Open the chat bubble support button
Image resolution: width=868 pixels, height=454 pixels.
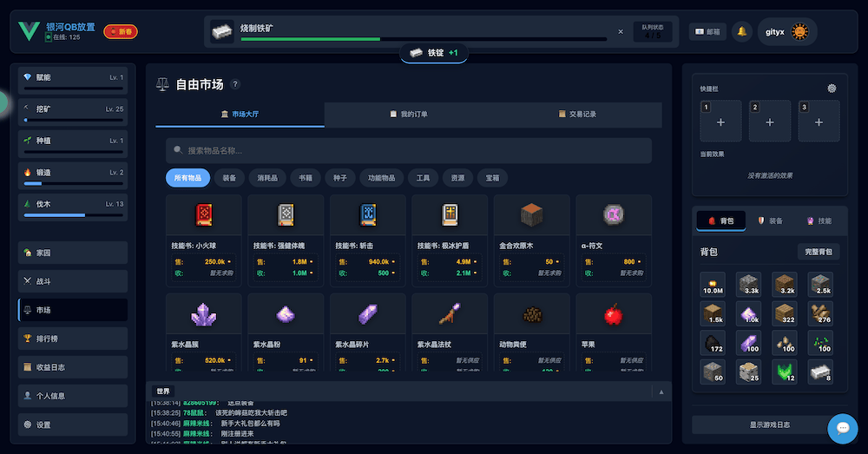842,428
